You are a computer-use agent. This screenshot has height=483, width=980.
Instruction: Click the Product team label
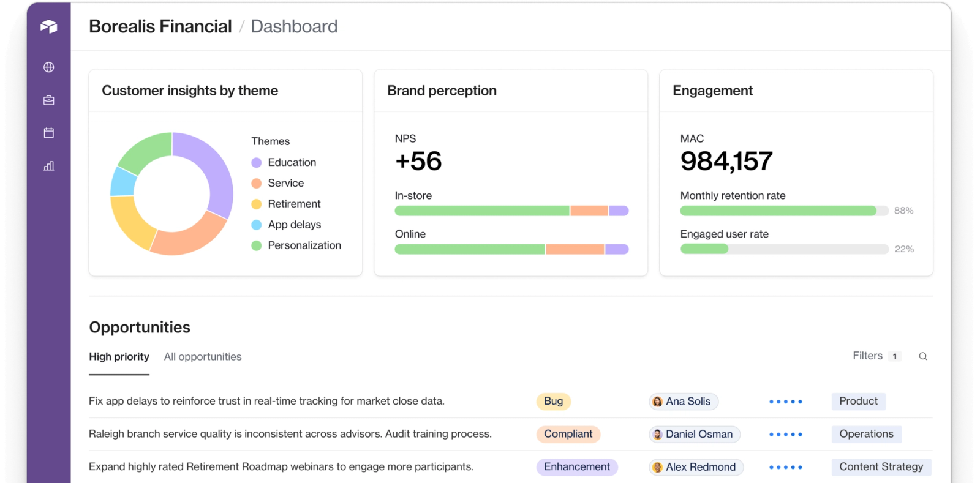tap(858, 401)
